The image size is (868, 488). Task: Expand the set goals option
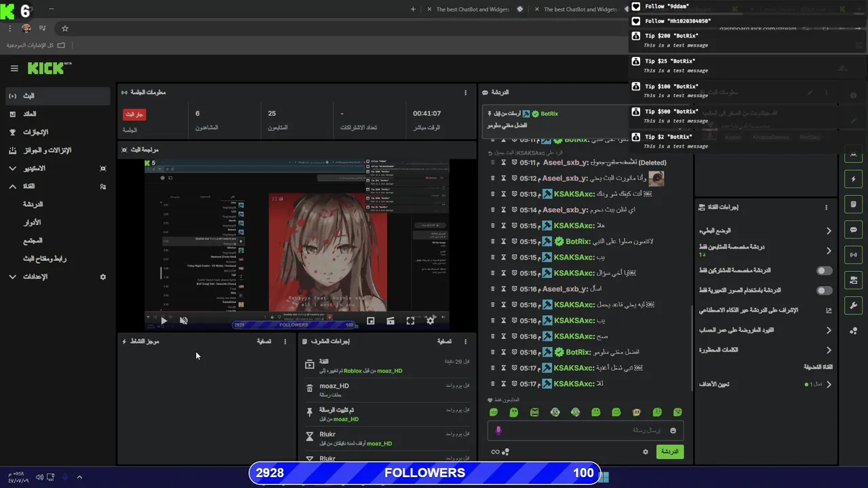829,384
